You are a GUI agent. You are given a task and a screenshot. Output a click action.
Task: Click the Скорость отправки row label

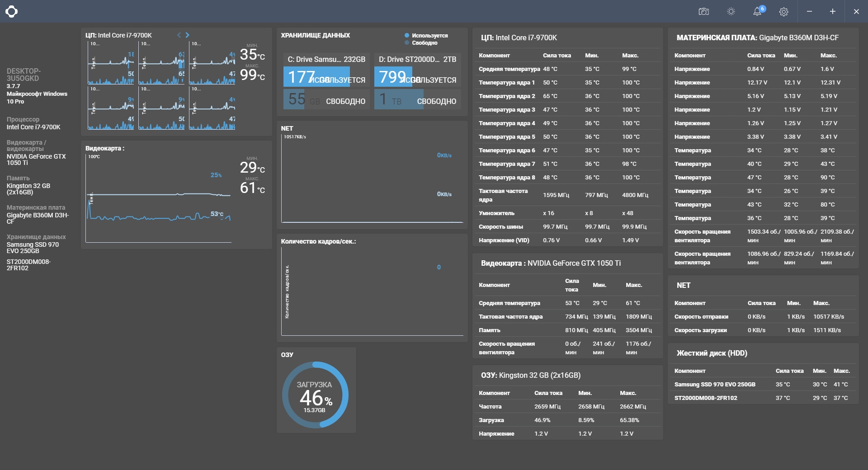(701, 317)
